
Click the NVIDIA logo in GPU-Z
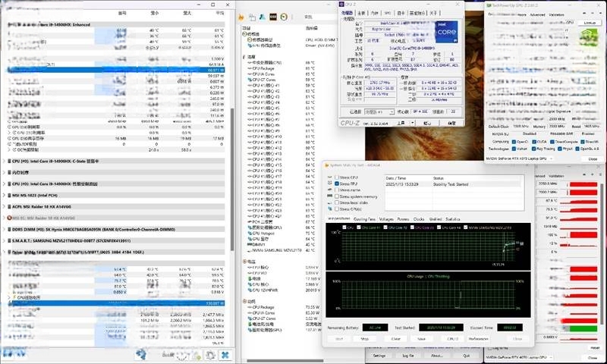587,38
